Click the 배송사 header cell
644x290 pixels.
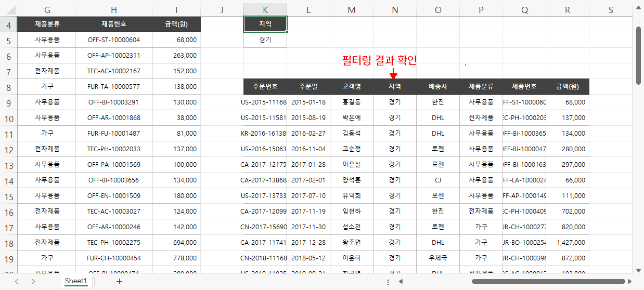click(438, 86)
